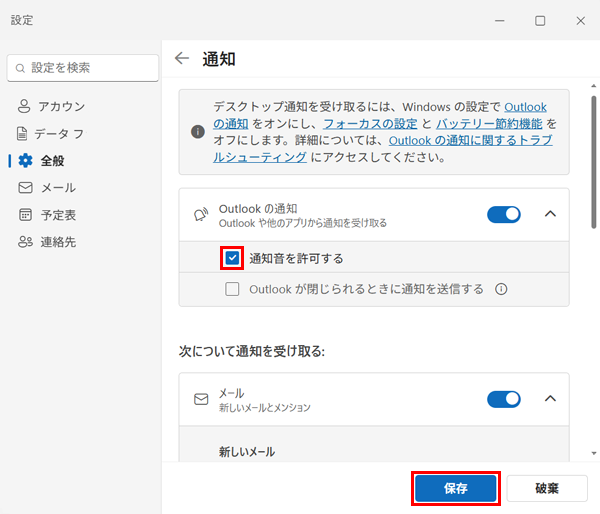
Task: Open データ ファイル section in the sidebar
Action: [51, 134]
